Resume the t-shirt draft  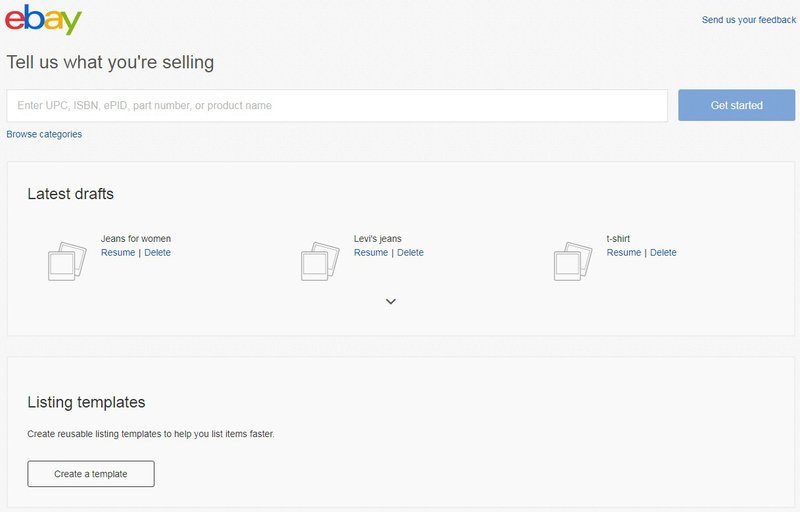tap(623, 252)
